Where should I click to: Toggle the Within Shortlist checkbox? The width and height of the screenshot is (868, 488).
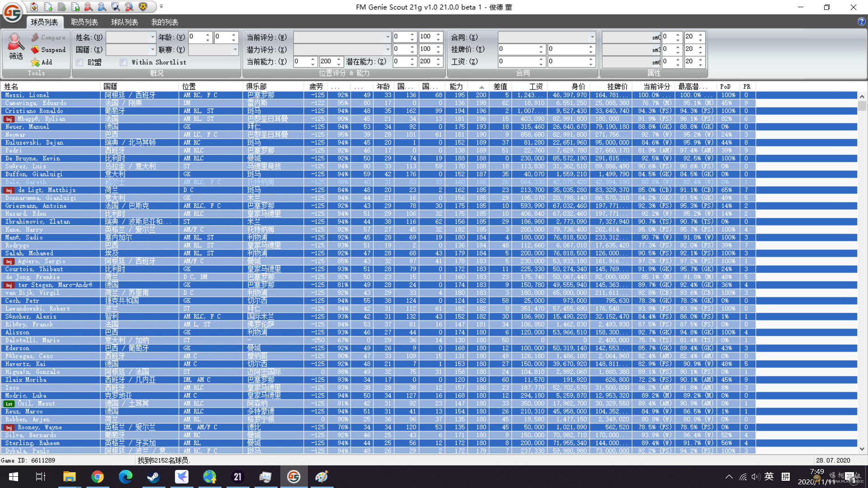coord(123,62)
